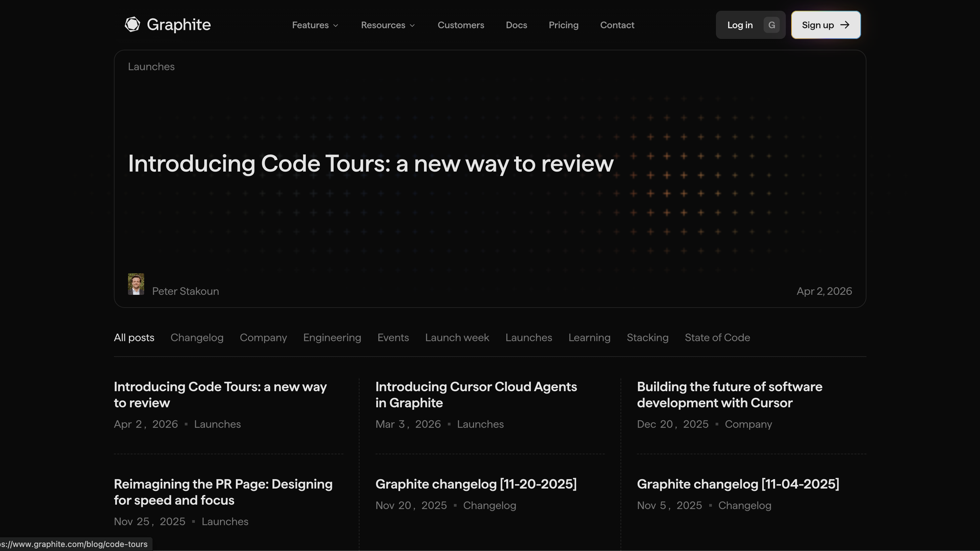980x551 pixels.
Task: Switch to the Company tab
Action: tap(263, 338)
